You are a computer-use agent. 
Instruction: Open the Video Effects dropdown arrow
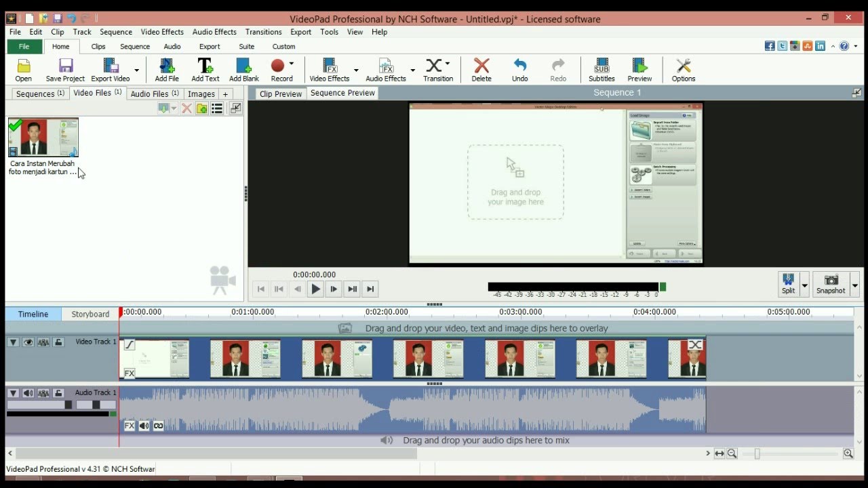[x=356, y=70]
